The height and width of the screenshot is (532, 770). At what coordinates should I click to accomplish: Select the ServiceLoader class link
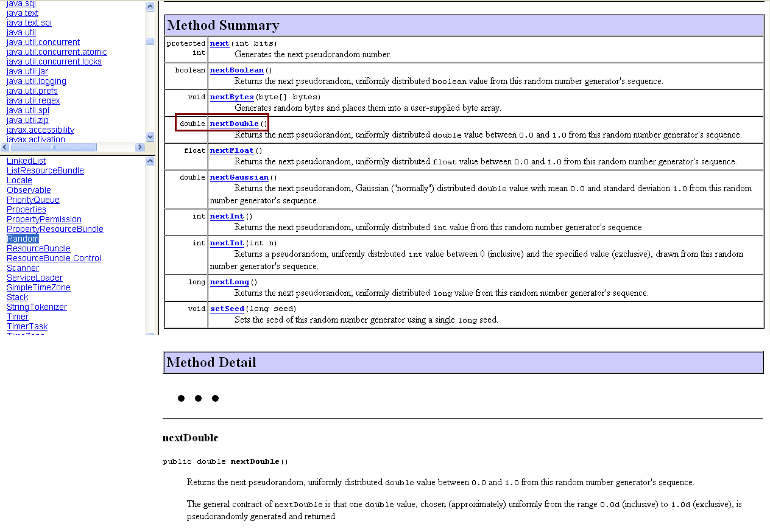pos(35,278)
